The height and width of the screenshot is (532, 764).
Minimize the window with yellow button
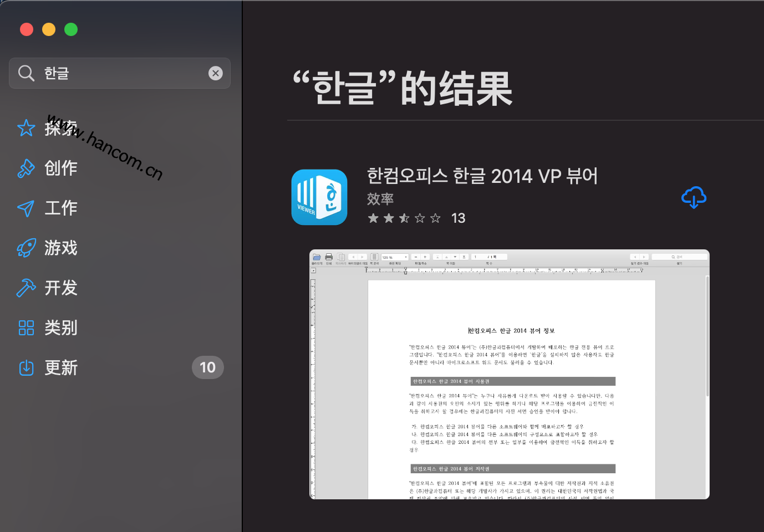coord(49,29)
